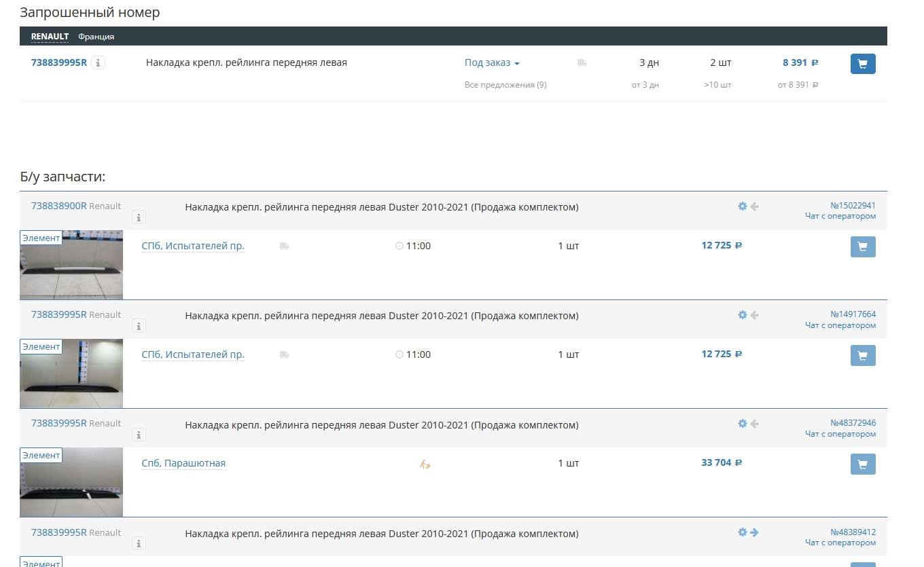Image resolution: width=924 pixels, height=567 pixels.
Task: Open info icon under 738838900R Renault
Action: click(139, 217)
